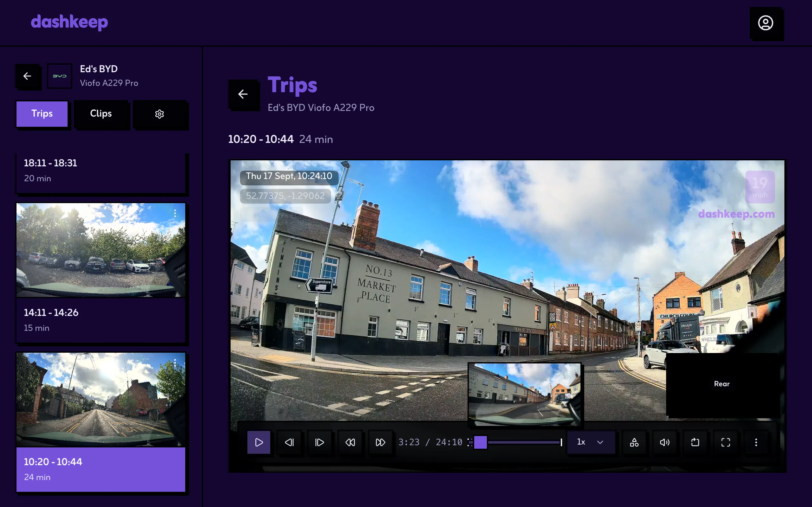Click the share/export clip icon

pos(695,442)
